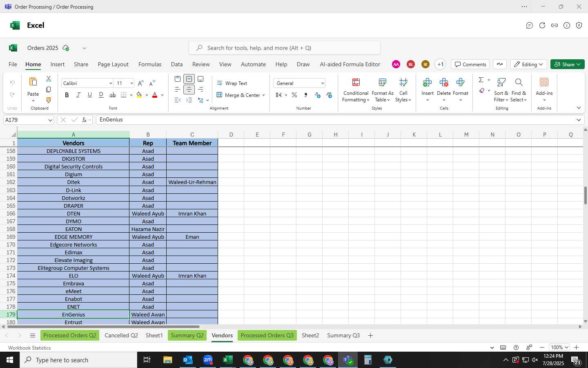Open File Explorer in the taskbar
Image resolution: width=588 pixels, height=368 pixels.
[167, 360]
